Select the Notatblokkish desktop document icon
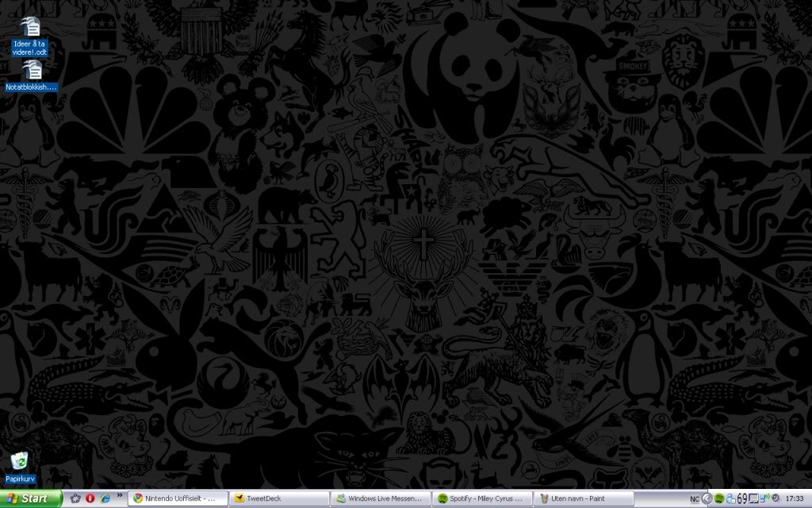 pyautogui.click(x=31, y=76)
